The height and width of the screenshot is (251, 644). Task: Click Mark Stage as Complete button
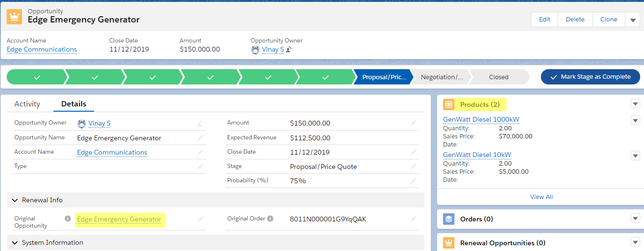click(x=591, y=77)
